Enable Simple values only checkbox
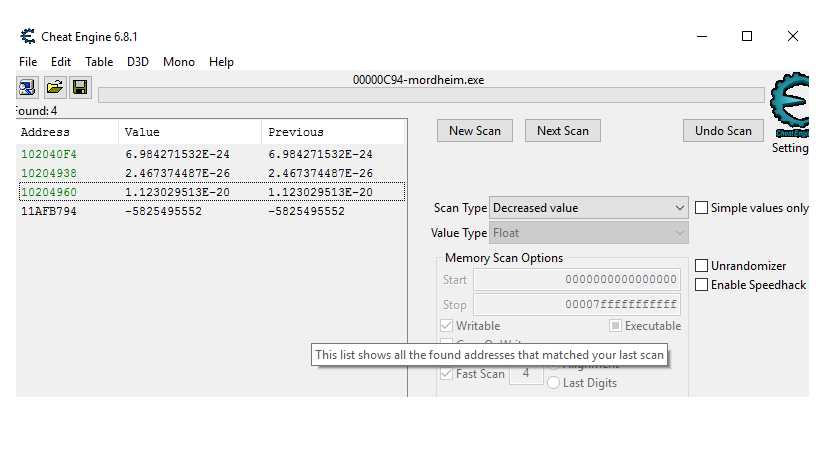 (x=702, y=208)
